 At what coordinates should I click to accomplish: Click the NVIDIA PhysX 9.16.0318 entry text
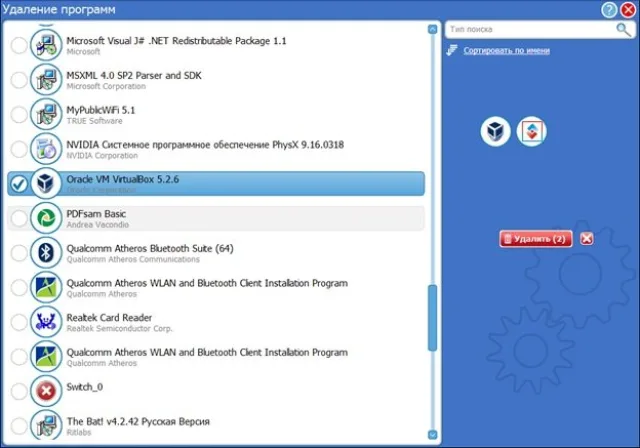coord(205,145)
